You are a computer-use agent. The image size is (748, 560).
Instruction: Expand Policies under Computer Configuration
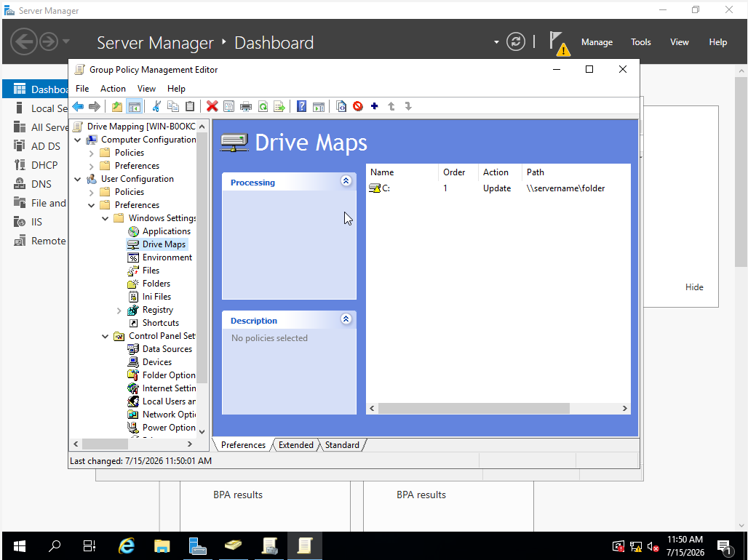92,153
